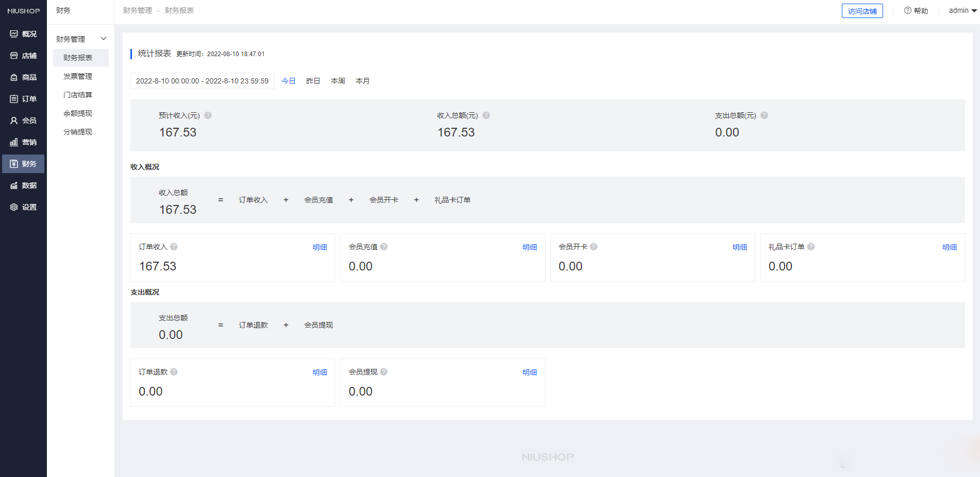This screenshot has height=477, width=980.
Task: Click help icon beside 预计收入(元)
Action: pos(208,115)
